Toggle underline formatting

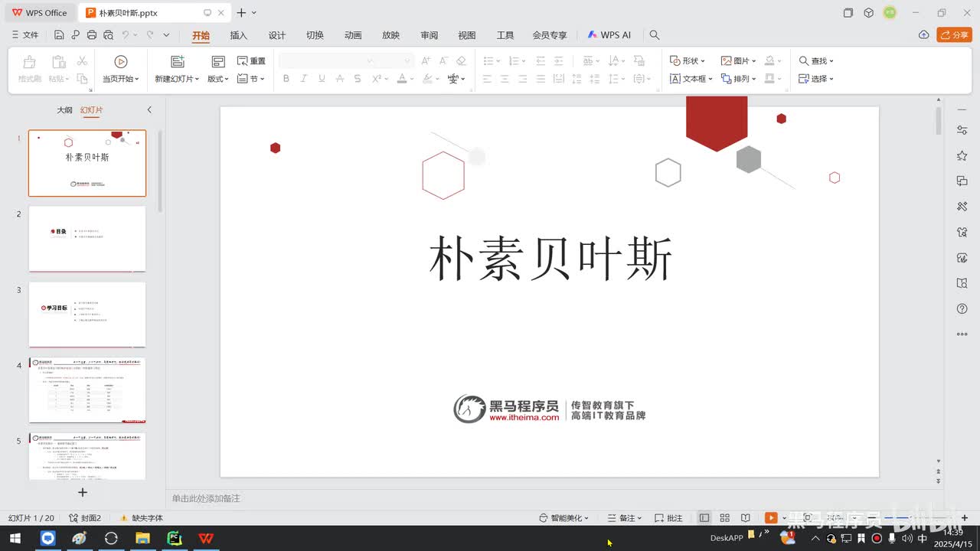pos(322,79)
